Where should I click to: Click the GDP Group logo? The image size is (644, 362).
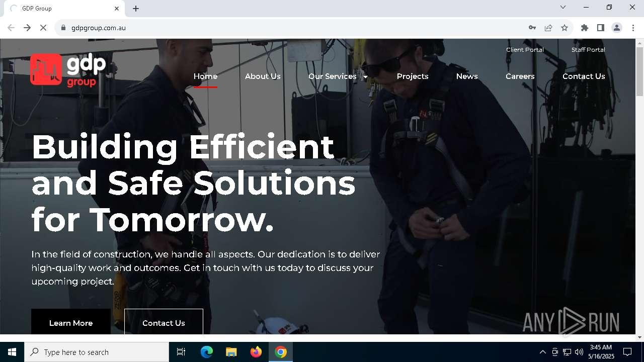68,70
